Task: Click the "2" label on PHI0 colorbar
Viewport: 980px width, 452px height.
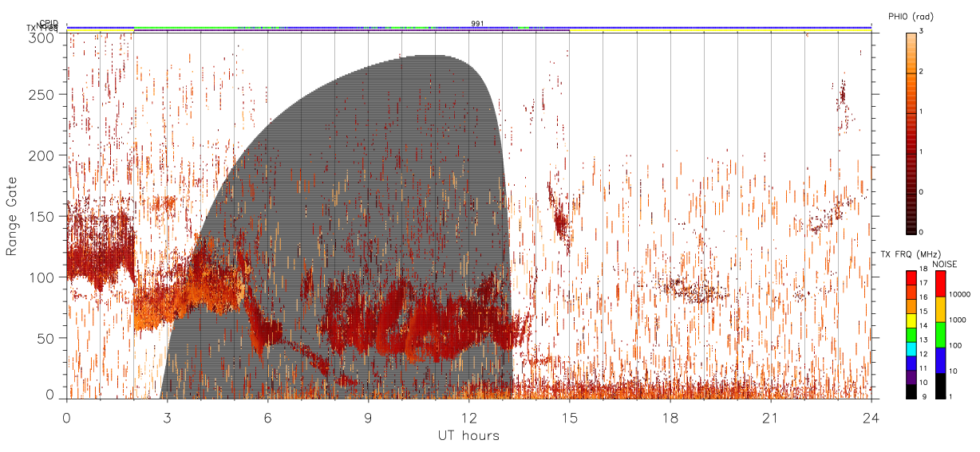Action: coord(922,73)
